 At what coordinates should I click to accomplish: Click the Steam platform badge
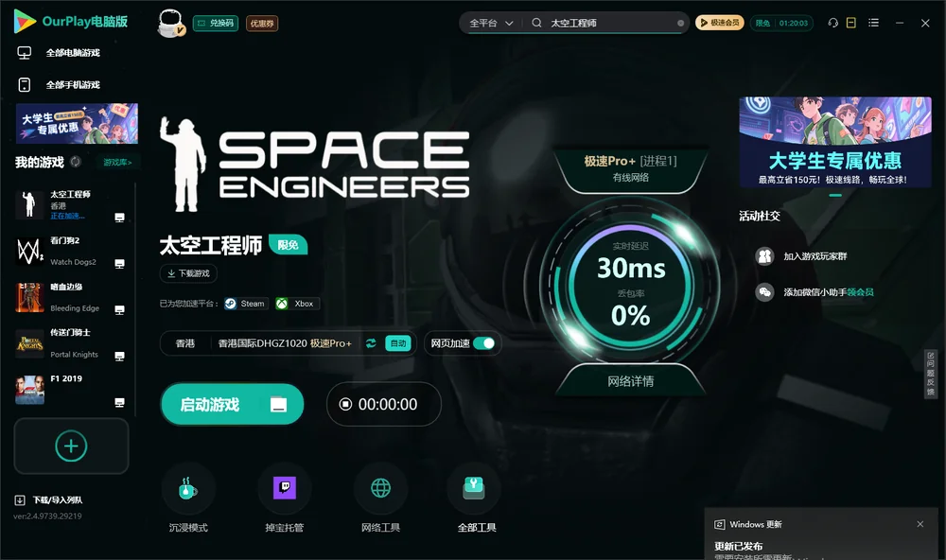point(245,304)
